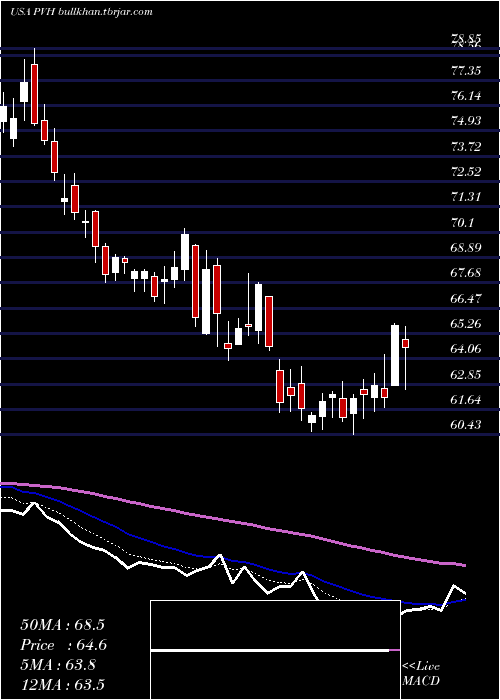
Task: Click the 76.14 price level label
Action: 467,96
